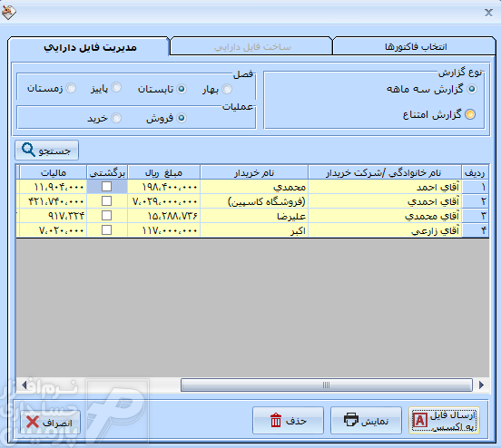Select the تابستان season radio button
Viewport: 501px width, 448px height.
coord(182,89)
